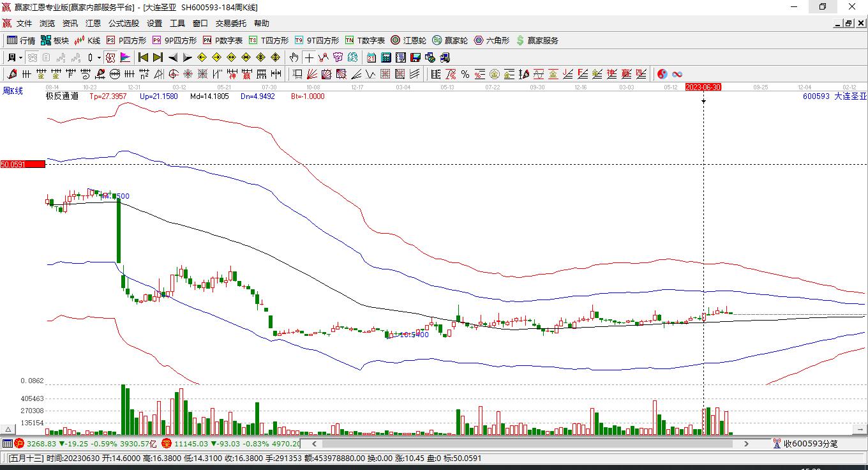The width and height of the screenshot is (868, 470).
Task: Open the 六角形 hexagon tool
Action: 491,40
